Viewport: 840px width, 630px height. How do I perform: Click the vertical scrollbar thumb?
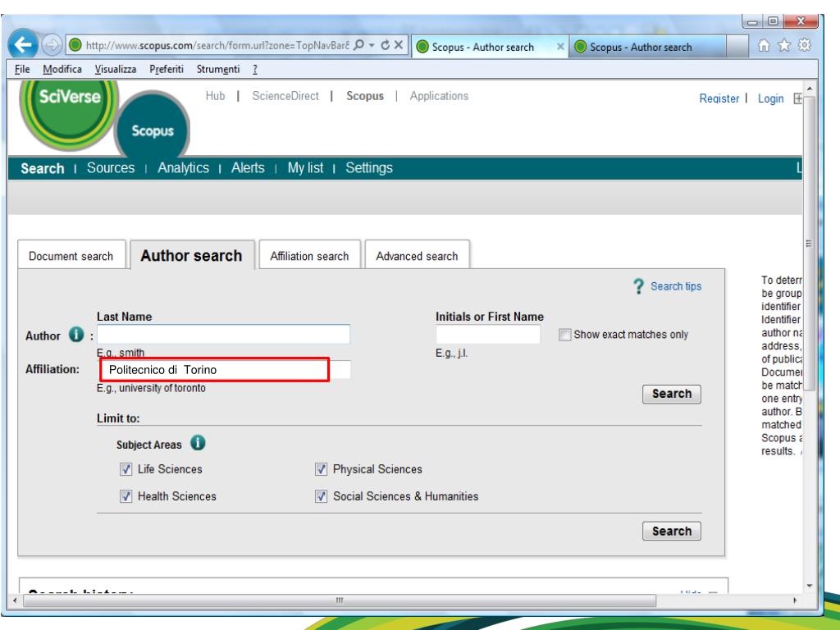(x=809, y=244)
